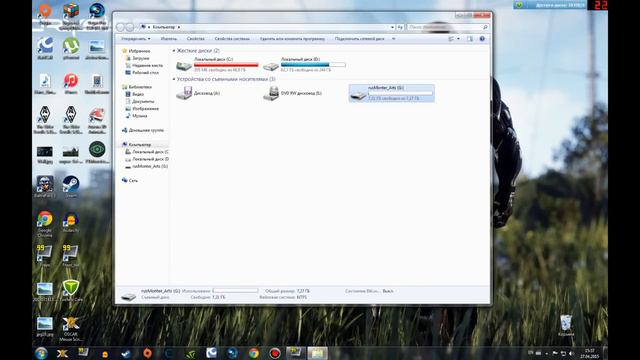Image resolution: width=640 pixels, height=360 pixels.
Task: Open Свойства системы from the toolbar
Action: [232, 39]
